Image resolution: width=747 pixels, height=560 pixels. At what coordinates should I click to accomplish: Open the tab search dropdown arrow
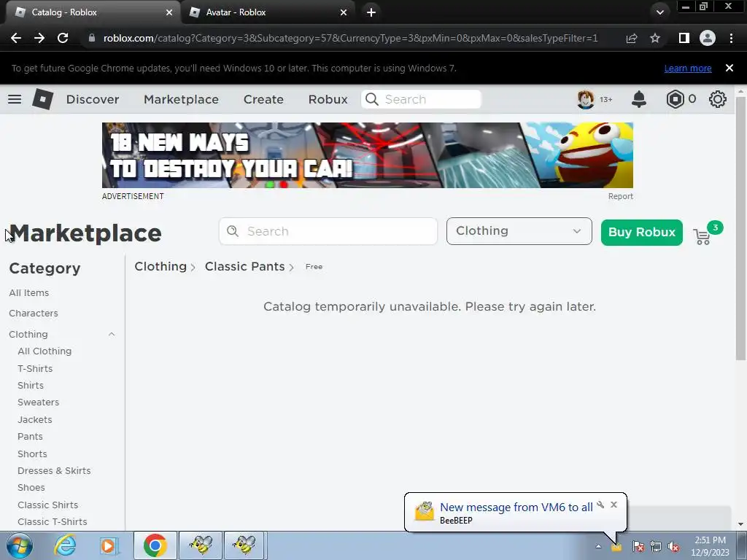point(659,12)
